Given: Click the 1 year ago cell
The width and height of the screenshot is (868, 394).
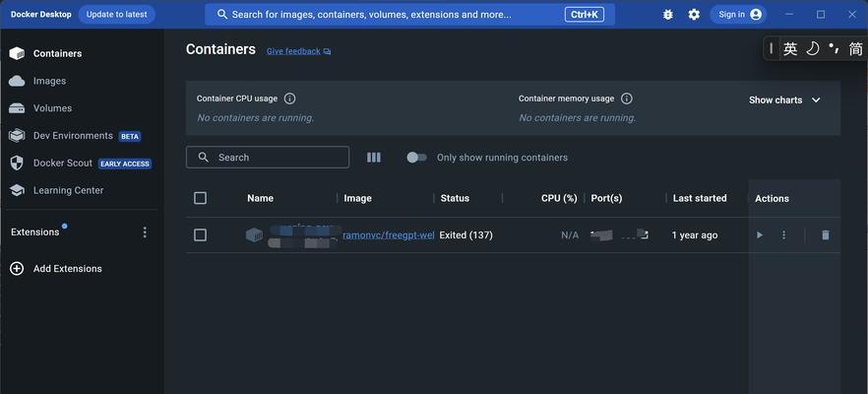Looking at the screenshot, I should 695,235.
